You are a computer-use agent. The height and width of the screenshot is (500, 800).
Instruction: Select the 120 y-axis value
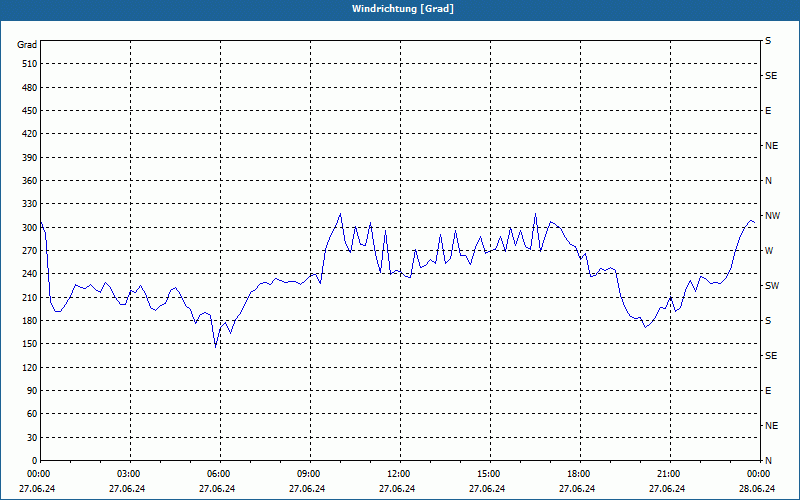30,367
